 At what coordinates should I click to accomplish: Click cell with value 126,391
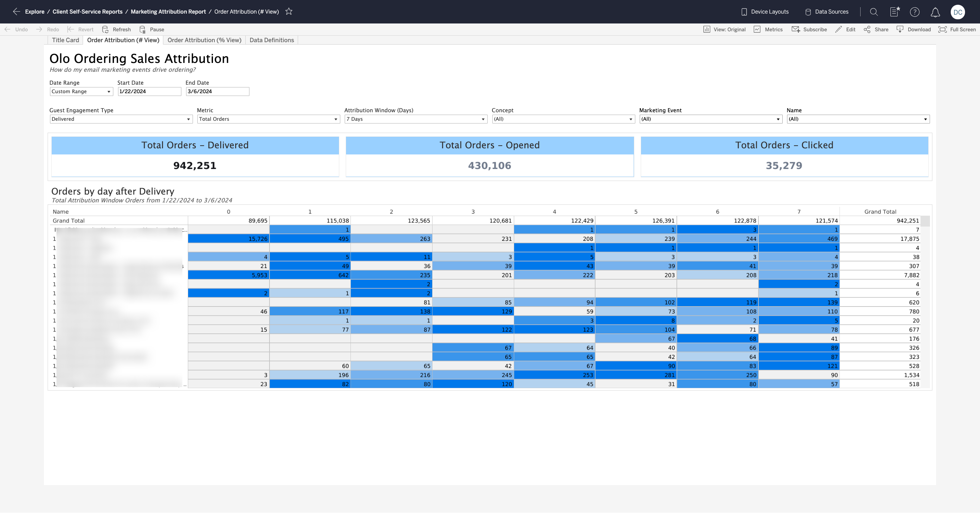click(636, 220)
